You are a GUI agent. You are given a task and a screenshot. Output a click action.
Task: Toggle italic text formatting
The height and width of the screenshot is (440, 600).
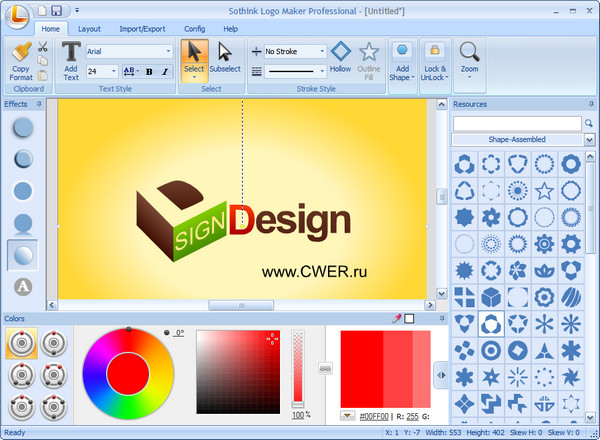(x=163, y=71)
